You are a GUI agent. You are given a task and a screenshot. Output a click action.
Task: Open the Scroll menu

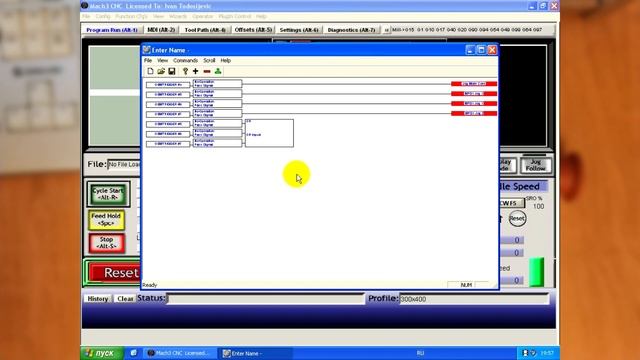coord(209,60)
